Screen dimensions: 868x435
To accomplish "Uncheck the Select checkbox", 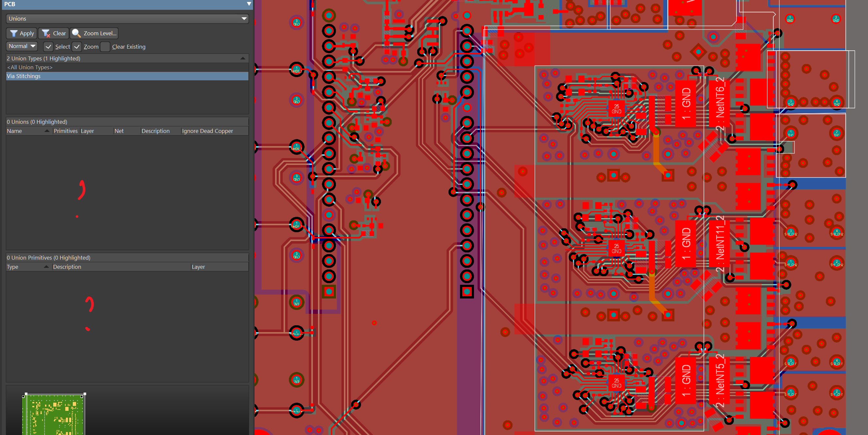I will point(48,46).
